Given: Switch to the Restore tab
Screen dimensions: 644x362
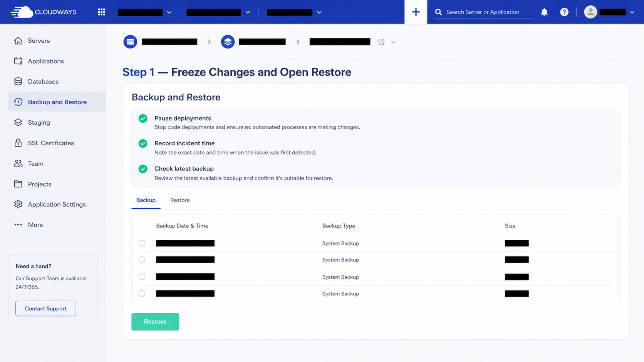Looking at the screenshot, I should [180, 200].
